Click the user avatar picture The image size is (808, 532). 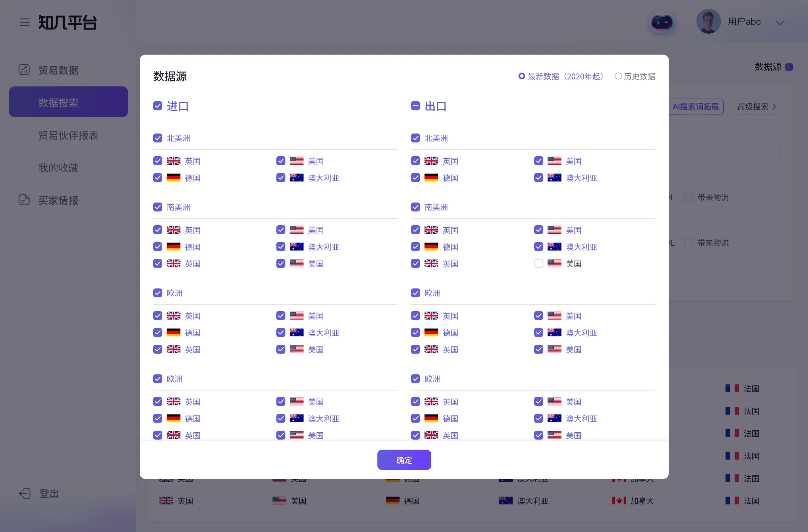tap(708, 22)
